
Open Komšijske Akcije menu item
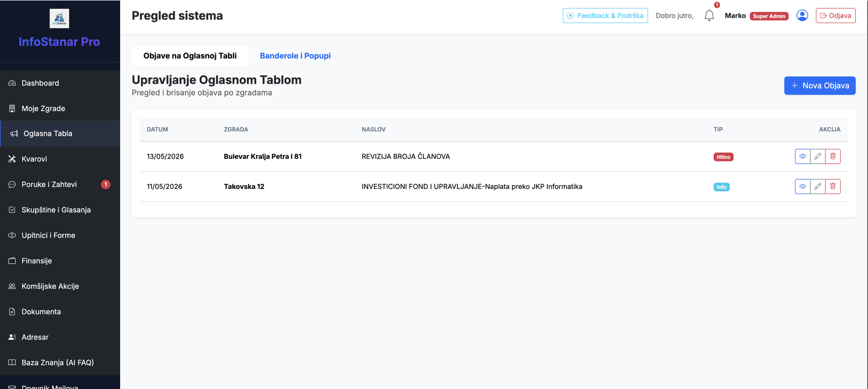coord(60,286)
